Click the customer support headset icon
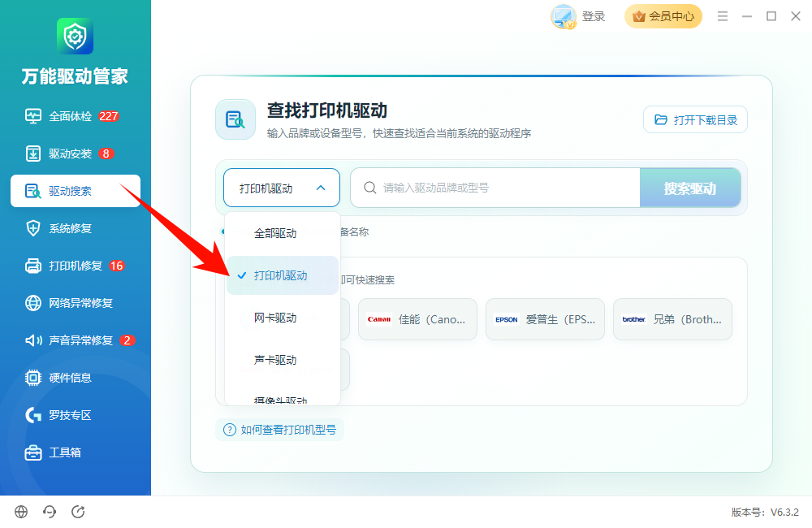The image size is (812, 528). (x=50, y=512)
